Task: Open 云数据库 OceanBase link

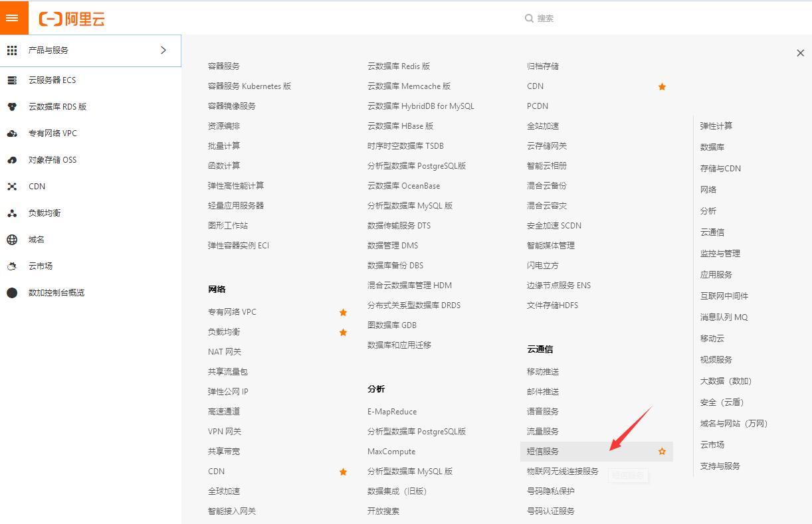Action: point(404,186)
